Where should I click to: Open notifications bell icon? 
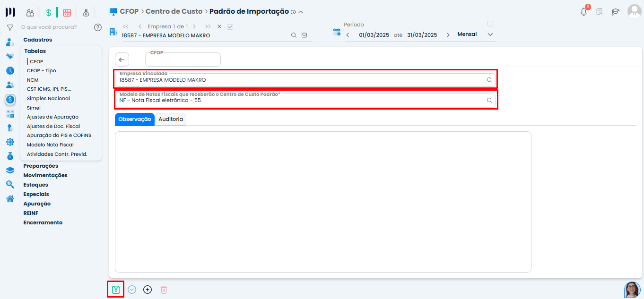tap(584, 12)
